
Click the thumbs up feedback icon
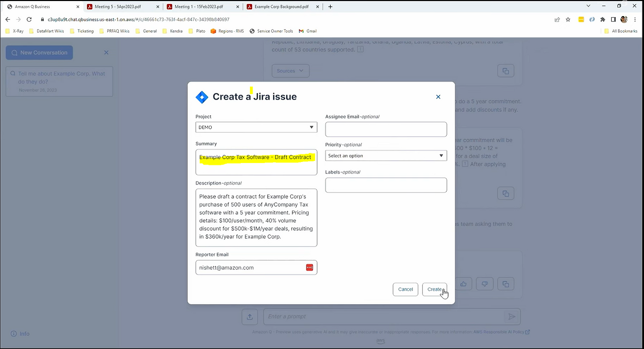[x=463, y=284]
